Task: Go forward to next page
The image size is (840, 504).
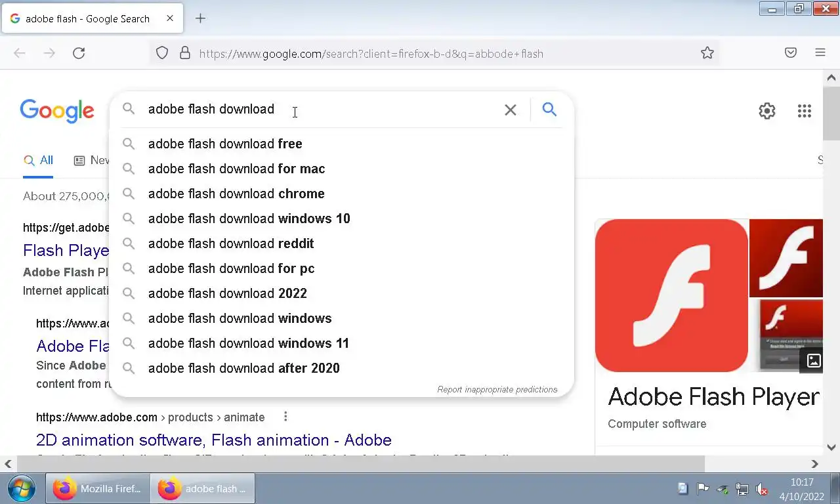Action: 49,53
